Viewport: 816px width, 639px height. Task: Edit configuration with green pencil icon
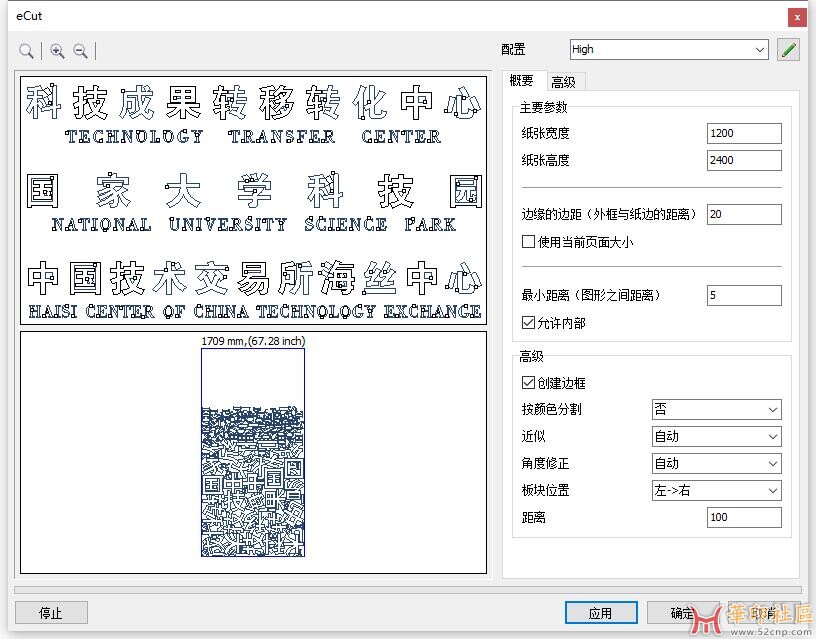(788, 50)
